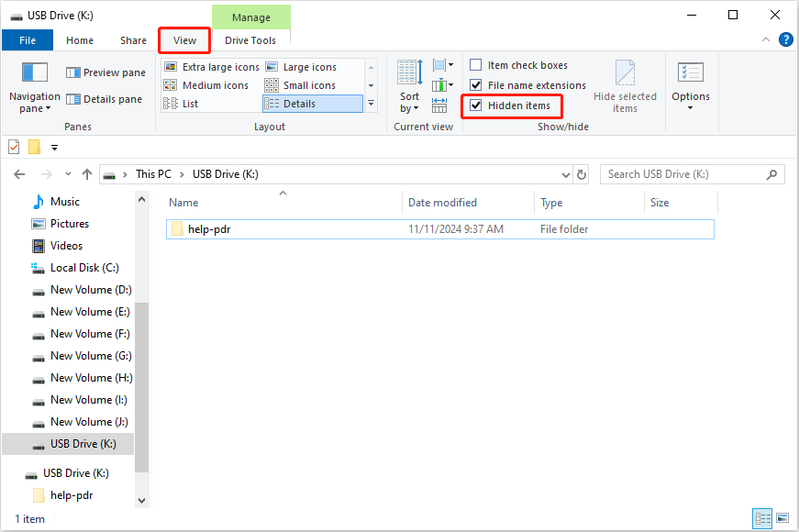Viewport: 799px width, 532px height.
Task: Select Details layout
Action: tap(313, 104)
